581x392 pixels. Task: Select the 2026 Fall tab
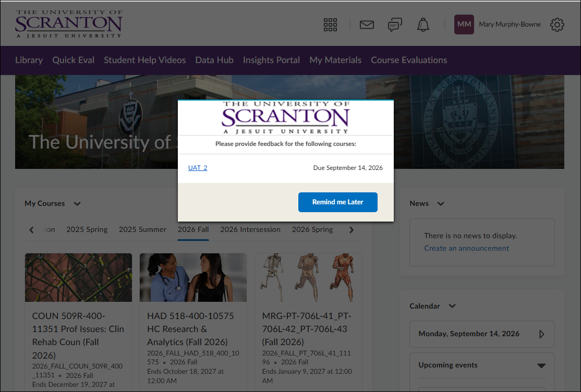[x=193, y=229]
